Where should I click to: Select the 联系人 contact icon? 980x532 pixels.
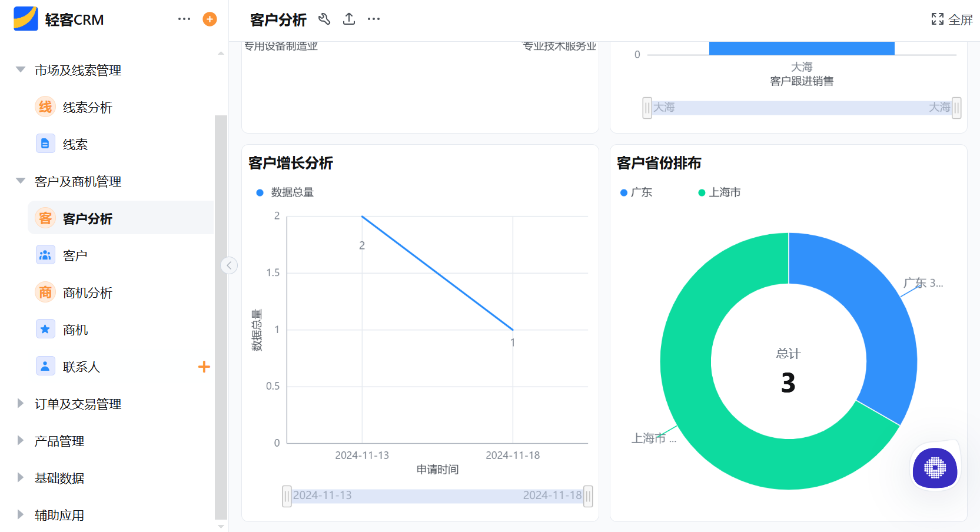(45, 366)
